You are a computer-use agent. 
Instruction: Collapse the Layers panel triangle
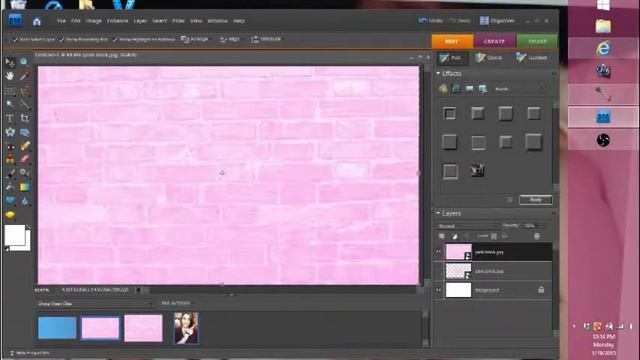438,213
